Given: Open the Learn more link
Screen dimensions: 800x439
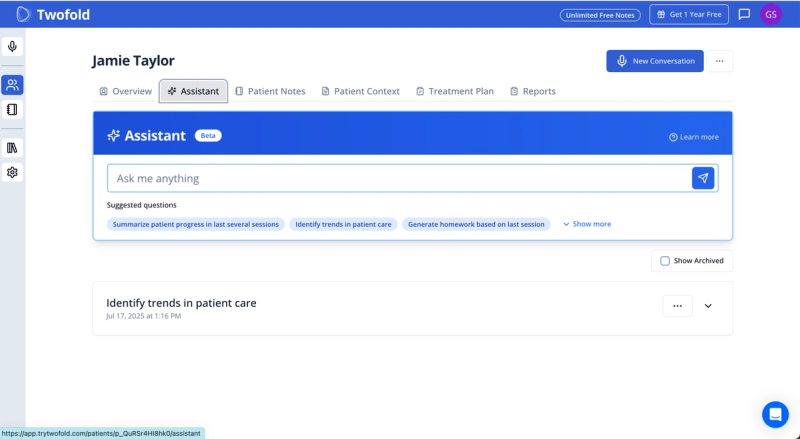Looking at the screenshot, I should [x=694, y=137].
